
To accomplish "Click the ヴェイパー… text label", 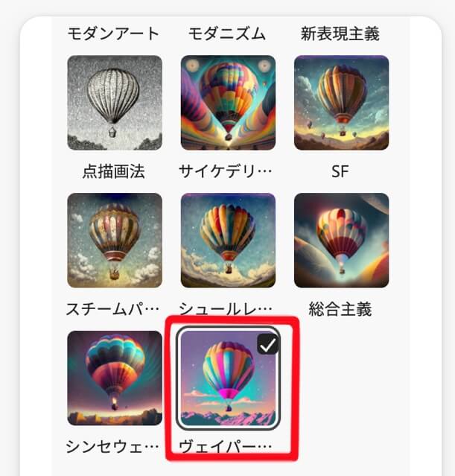I will pyautogui.click(x=225, y=446).
